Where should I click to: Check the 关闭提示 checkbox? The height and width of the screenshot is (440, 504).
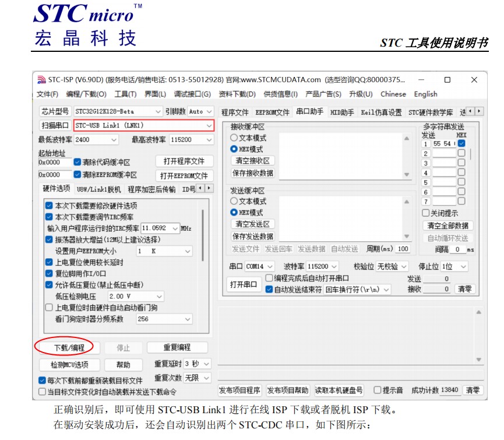pyautogui.click(x=425, y=213)
